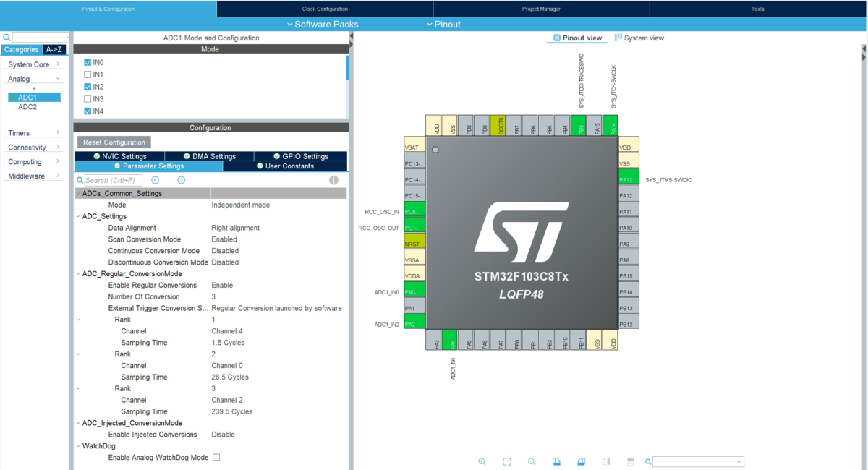Viewport: 868px width, 470px height.
Task: Switch to the Clock Configuration tab
Action: point(325,9)
